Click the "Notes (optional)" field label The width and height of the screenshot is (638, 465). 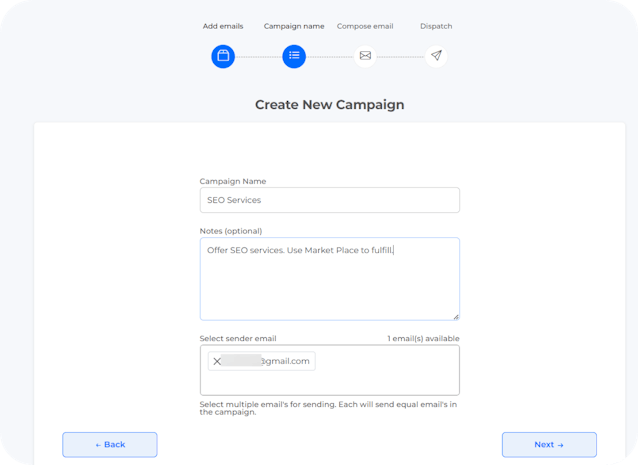(x=231, y=231)
